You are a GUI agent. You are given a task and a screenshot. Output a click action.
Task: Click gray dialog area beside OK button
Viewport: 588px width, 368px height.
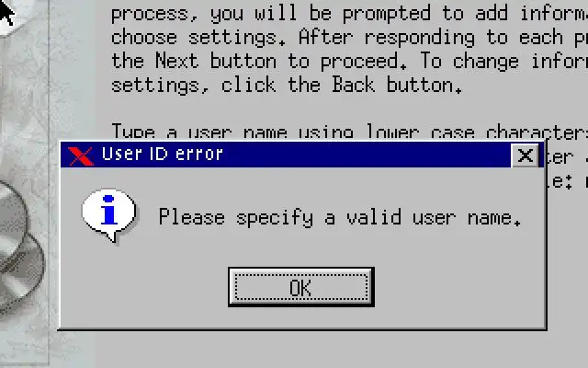point(450,287)
